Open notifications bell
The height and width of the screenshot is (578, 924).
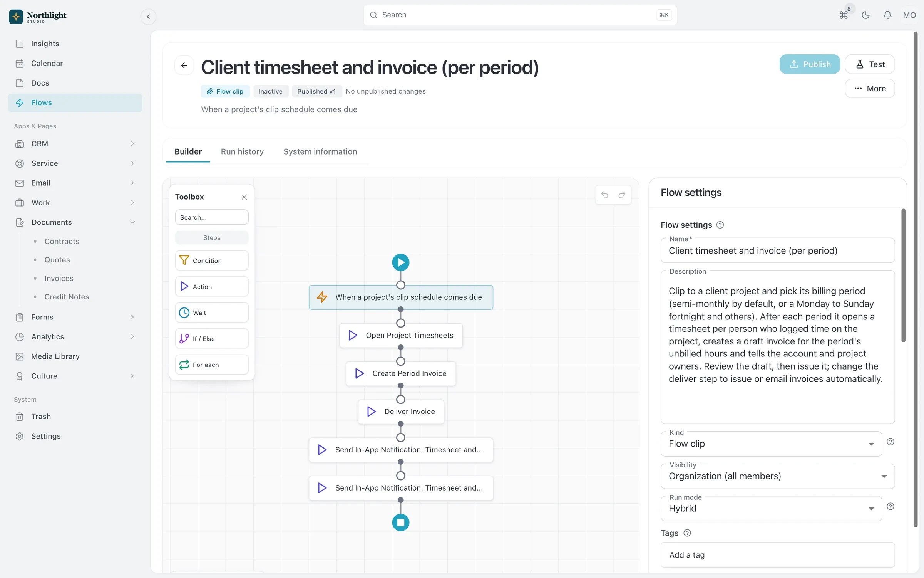tap(887, 15)
